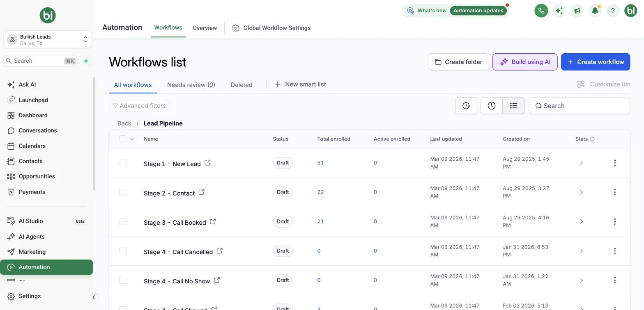644x310 pixels.
Task: Open the Needs review (0) tab
Action: point(191,85)
